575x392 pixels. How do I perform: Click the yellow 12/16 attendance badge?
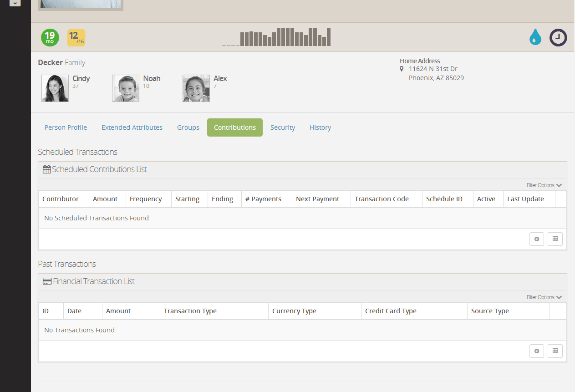(x=76, y=38)
